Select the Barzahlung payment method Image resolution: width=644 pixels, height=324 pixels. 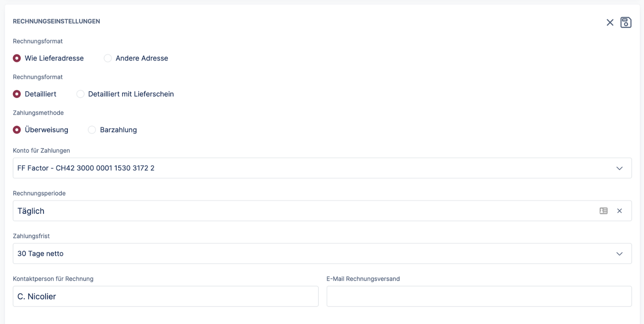(x=92, y=130)
